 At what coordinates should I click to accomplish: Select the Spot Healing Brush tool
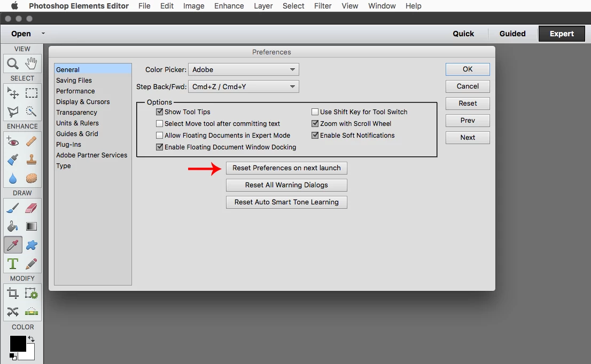[32, 141]
